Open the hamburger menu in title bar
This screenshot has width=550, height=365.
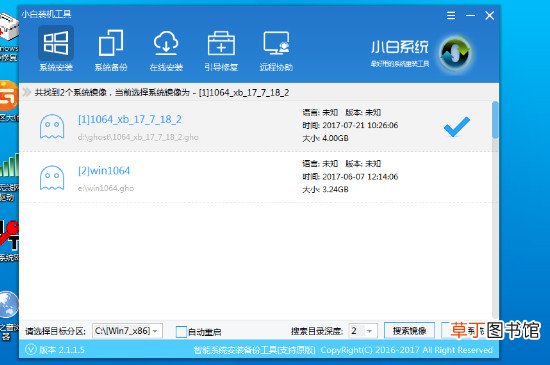451,15
